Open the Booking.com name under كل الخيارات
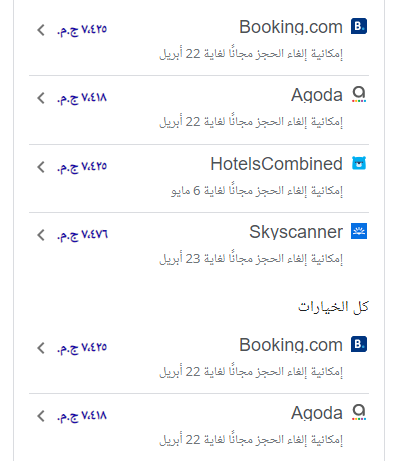The height and width of the screenshot is (461, 417). tap(291, 345)
